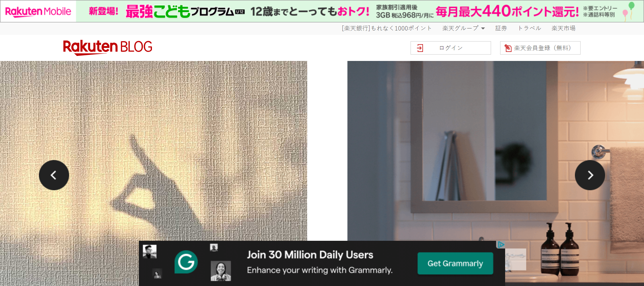Viewport: 644px width, 286px height.
Task: Go to 楽天市場 link
Action: point(563,28)
